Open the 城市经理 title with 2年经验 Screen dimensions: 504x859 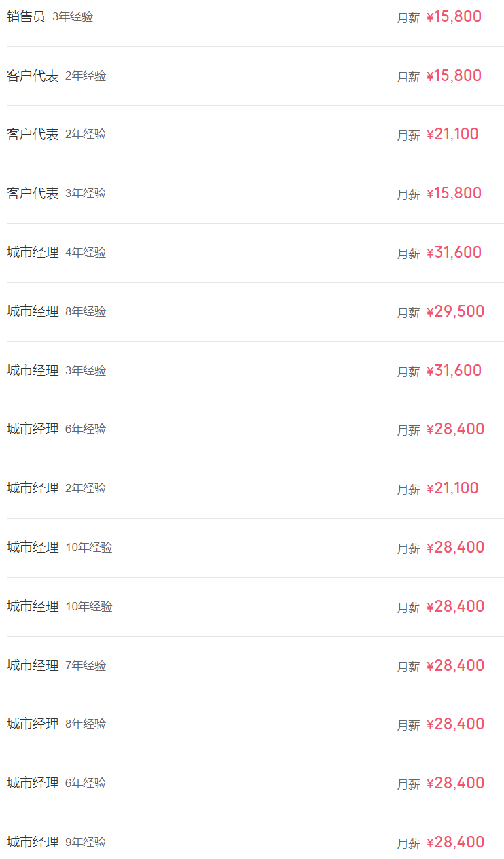coord(33,489)
